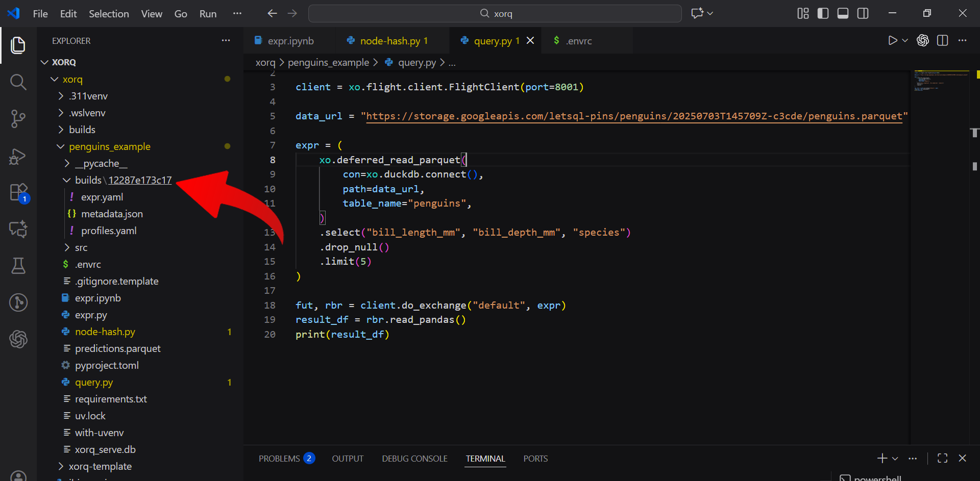This screenshot has height=481, width=980.
Task: Toggle the primary side bar visibility
Action: (x=823, y=13)
